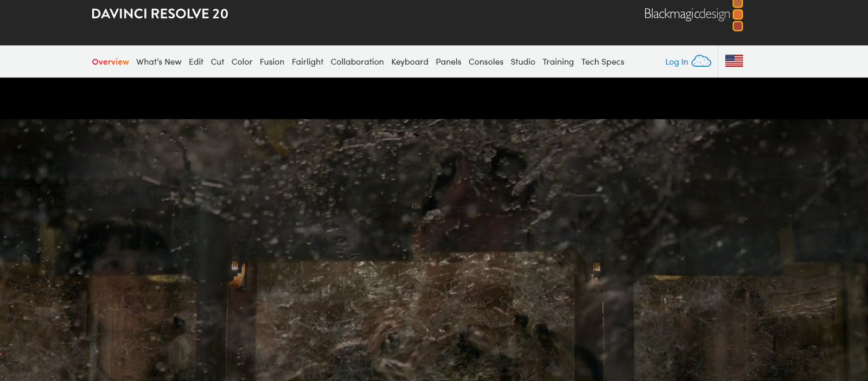Click the Blackmagicdesign logo
The height and width of the screenshot is (381, 868).
(693, 15)
